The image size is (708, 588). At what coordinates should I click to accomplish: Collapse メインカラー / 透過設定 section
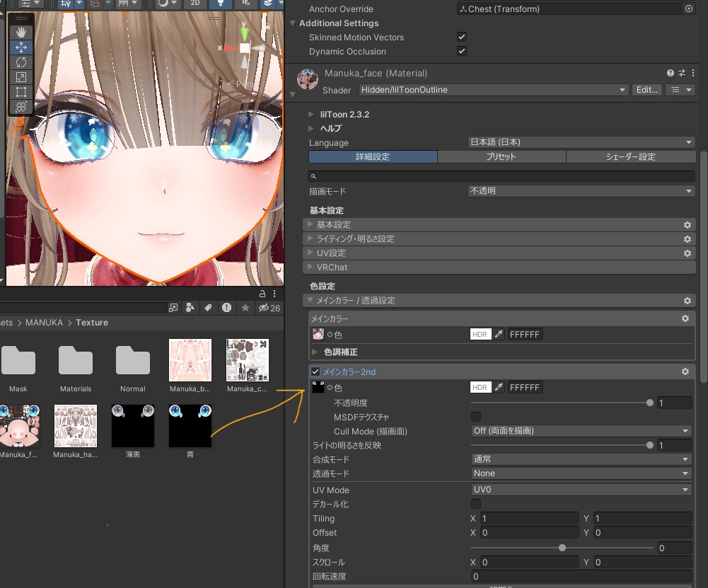pos(499,300)
